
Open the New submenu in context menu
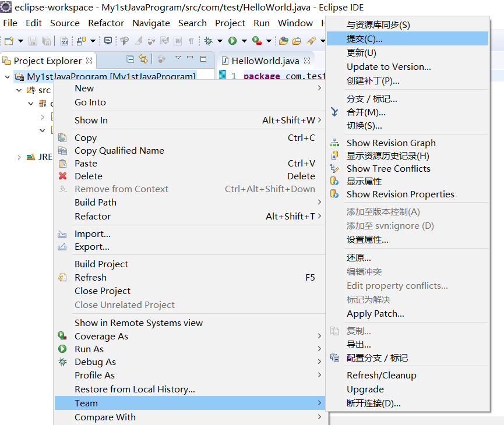pyautogui.click(x=189, y=88)
